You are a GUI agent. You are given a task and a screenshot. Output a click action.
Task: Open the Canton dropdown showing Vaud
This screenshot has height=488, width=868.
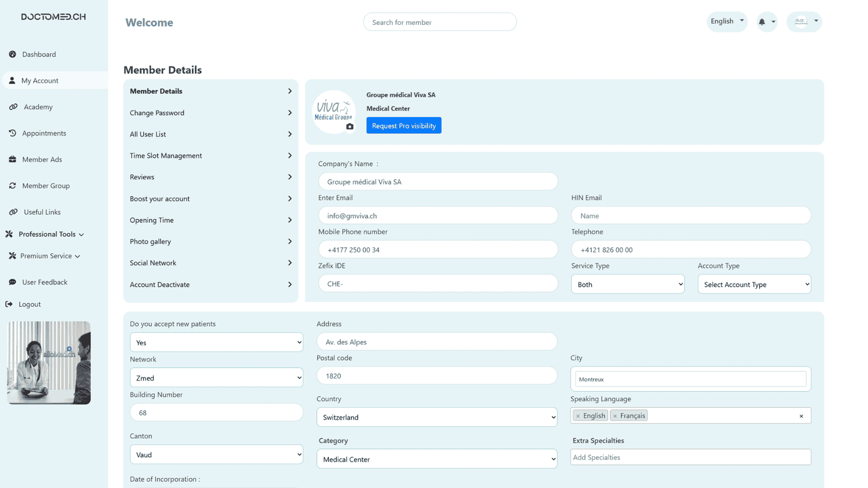[x=216, y=454]
